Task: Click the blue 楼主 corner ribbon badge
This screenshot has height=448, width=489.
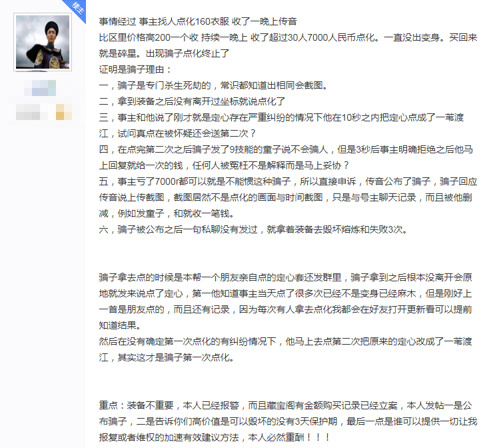Action: tap(77, 9)
